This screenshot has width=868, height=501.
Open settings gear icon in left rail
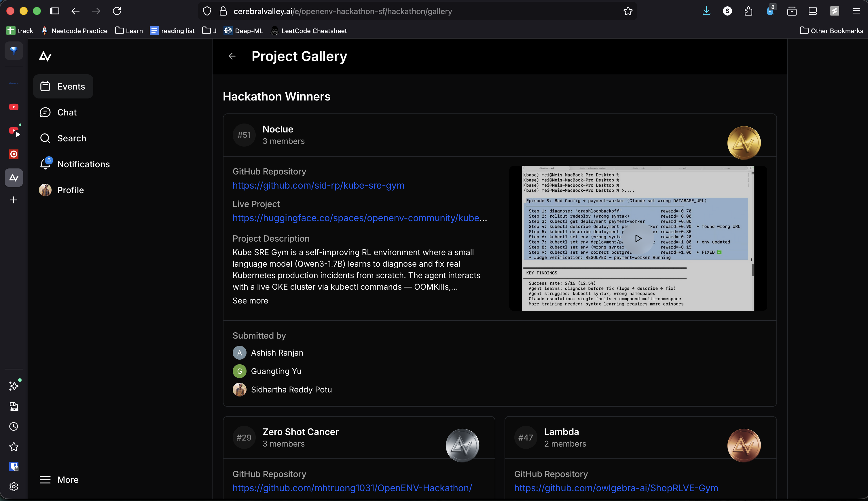coord(14,487)
